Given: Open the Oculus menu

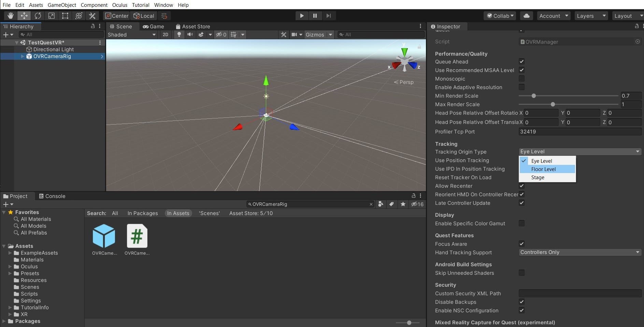Looking at the screenshot, I should (x=120, y=5).
